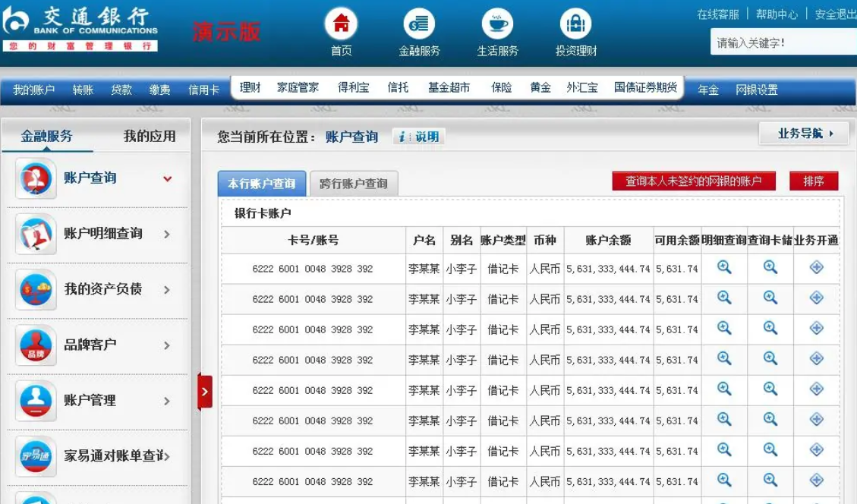Click the red sidebar collapse arrow handle

click(x=204, y=392)
